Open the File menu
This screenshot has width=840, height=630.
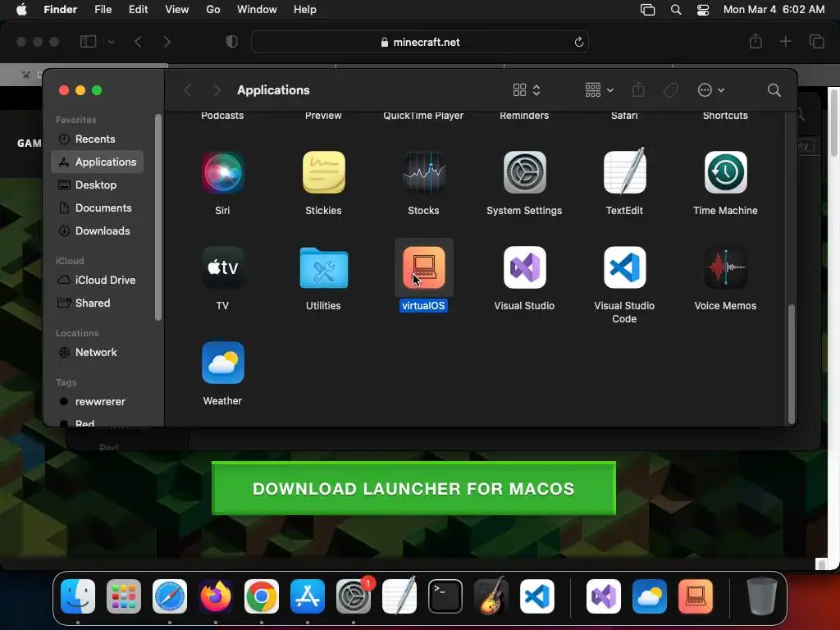[103, 10]
